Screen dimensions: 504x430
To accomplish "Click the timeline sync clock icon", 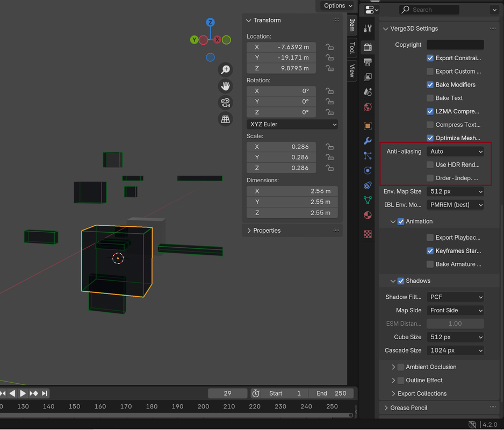I will [x=256, y=393].
